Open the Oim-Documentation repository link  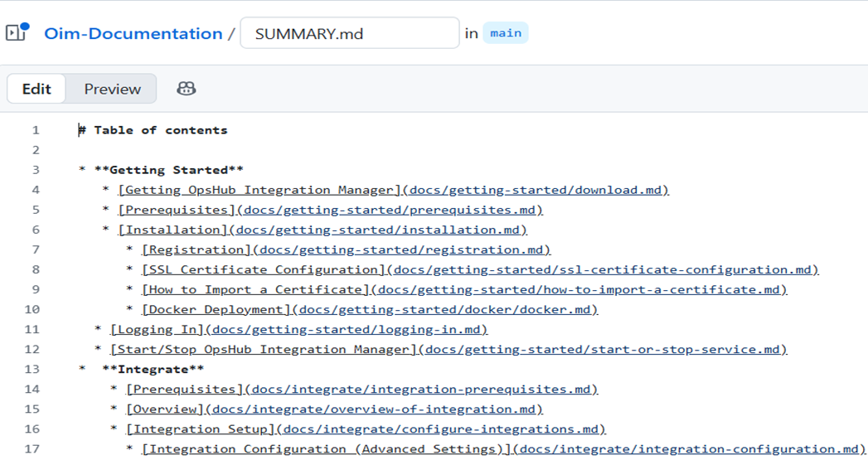[133, 34]
